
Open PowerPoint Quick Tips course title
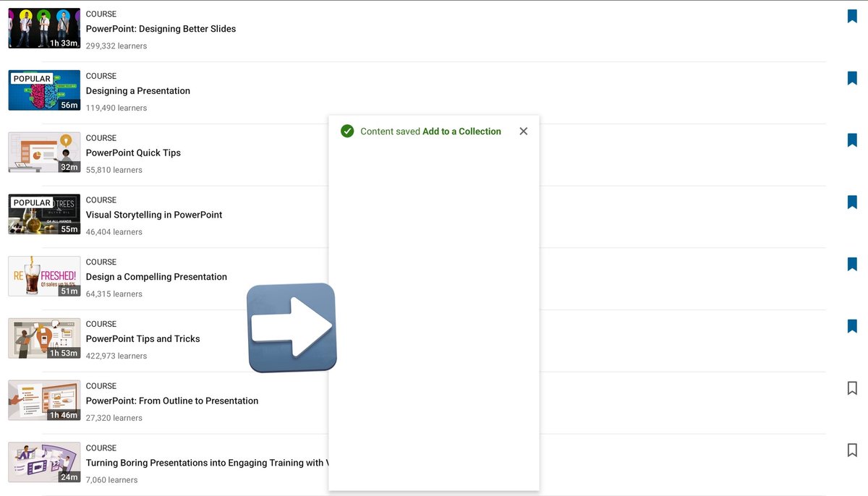pos(133,153)
